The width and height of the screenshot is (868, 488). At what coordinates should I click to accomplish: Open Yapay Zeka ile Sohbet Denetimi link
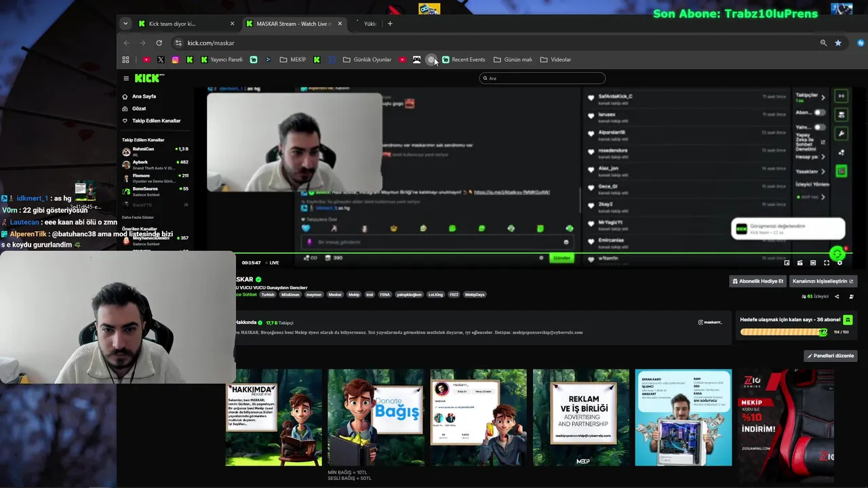click(x=810, y=142)
